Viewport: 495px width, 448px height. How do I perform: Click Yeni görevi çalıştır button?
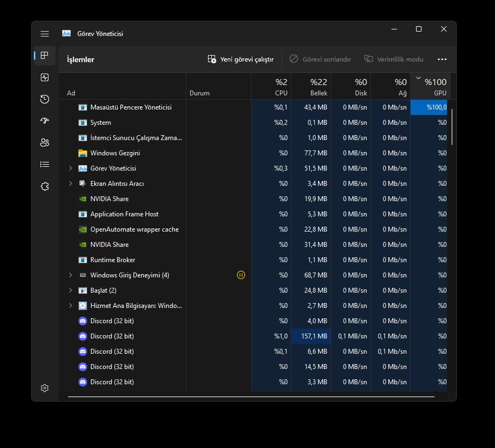241,59
